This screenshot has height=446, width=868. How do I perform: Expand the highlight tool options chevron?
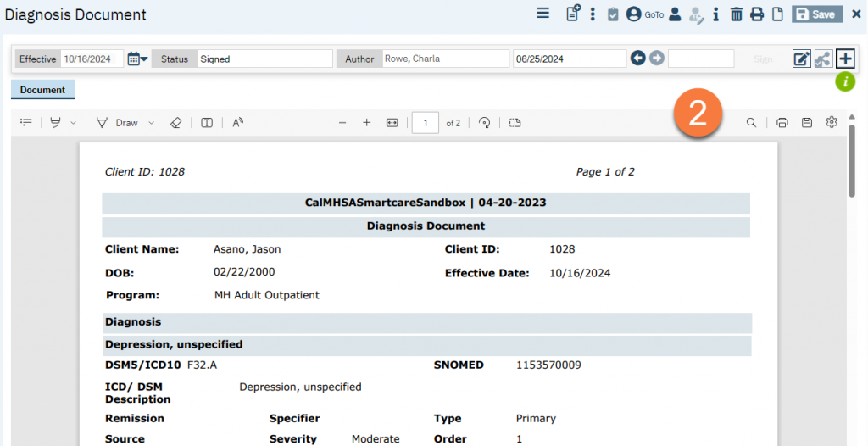click(74, 123)
